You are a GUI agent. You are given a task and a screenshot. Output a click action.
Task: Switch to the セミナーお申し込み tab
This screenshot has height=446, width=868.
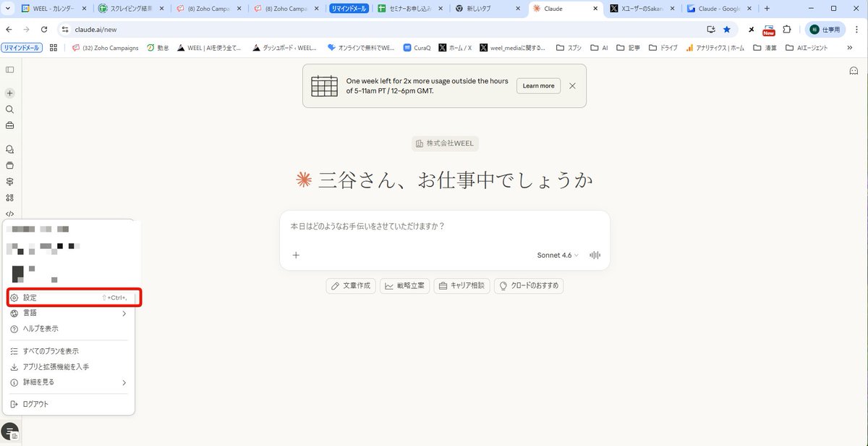(x=410, y=9)
